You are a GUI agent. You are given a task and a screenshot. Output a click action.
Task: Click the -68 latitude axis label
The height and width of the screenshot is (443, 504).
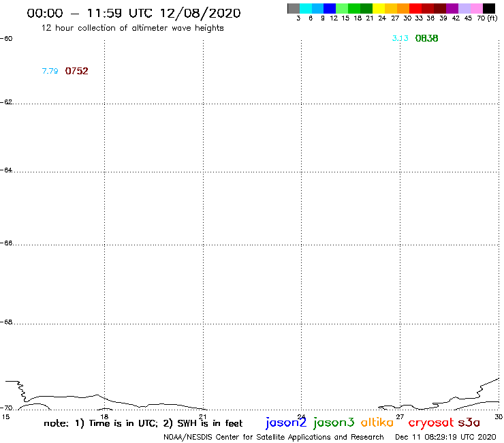tap(6, 322)
